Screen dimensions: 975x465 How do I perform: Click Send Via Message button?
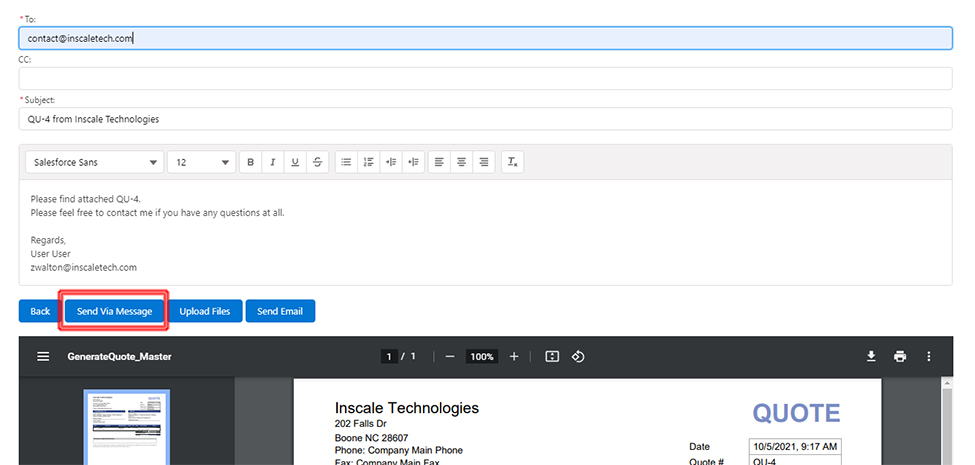tap(114, 311)
